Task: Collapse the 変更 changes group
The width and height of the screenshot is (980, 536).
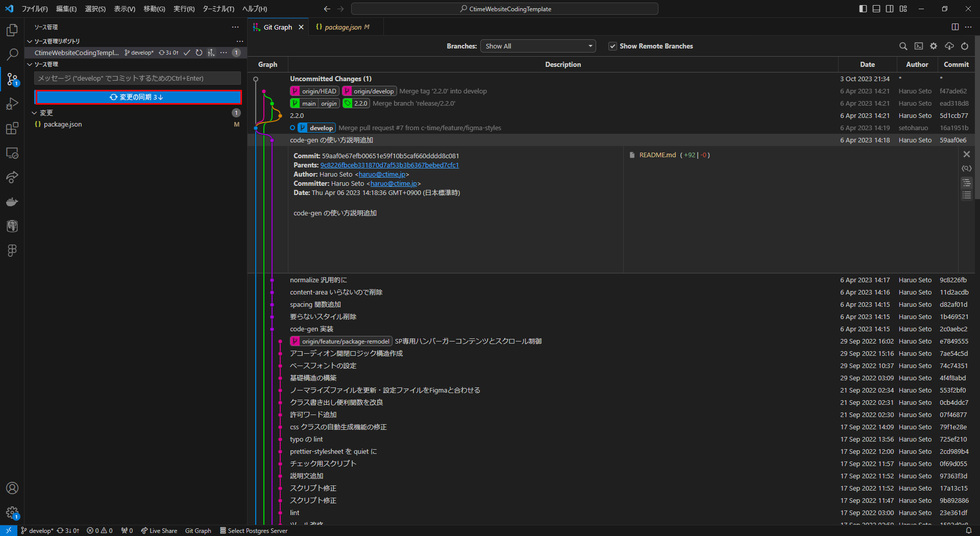Action: (35, 113)
